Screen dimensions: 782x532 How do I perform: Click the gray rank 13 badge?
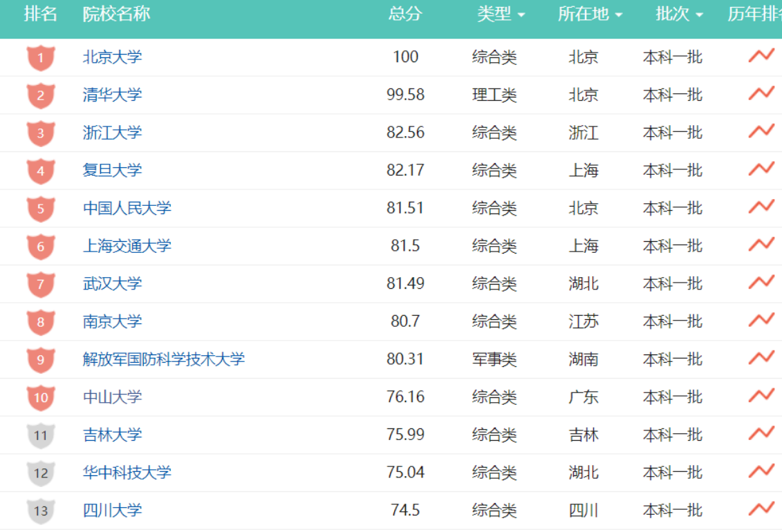41,511
